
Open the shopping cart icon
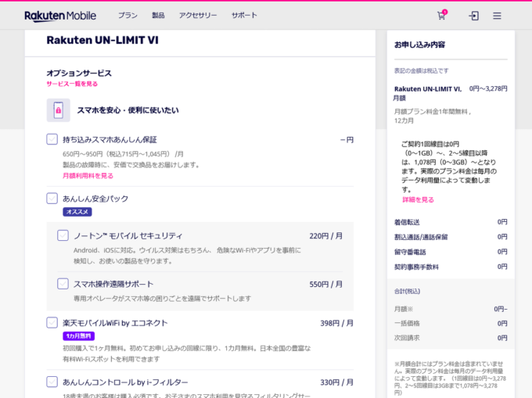[442, 16]
